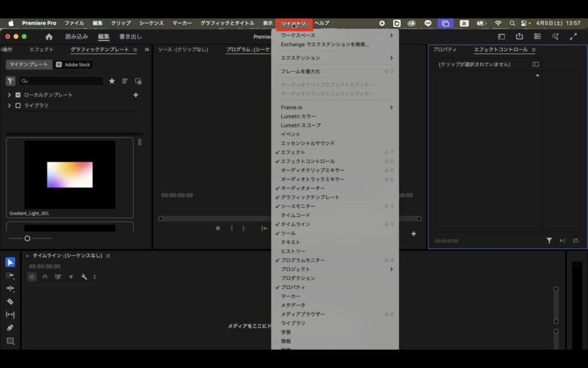
Task: Click add marker icon in program monitor
Action: coord(218,228)
